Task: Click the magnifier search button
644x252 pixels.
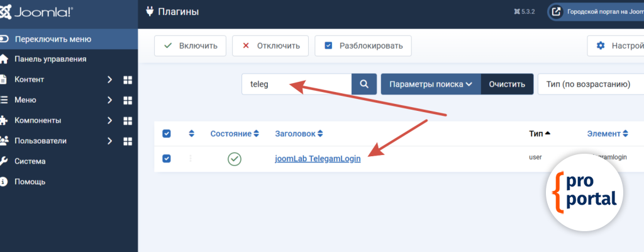Action: (364, 84)
